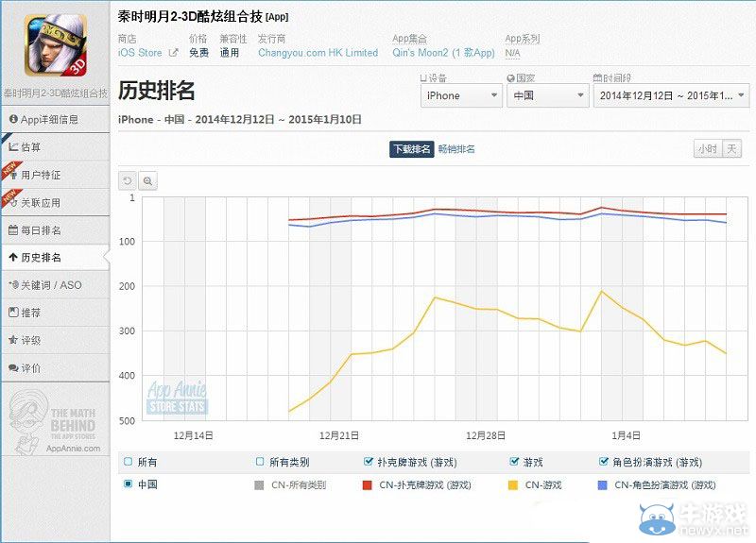Open the date range dropdown

672,95
